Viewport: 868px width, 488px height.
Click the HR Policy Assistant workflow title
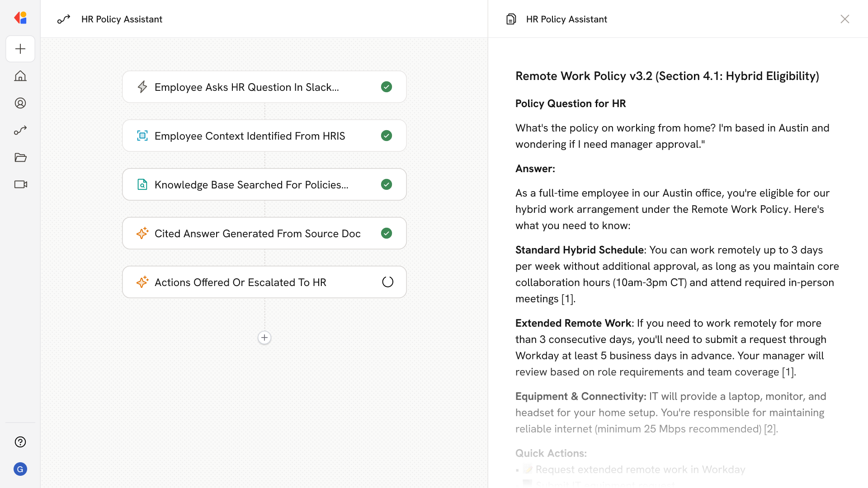click(x=122, y=19)
